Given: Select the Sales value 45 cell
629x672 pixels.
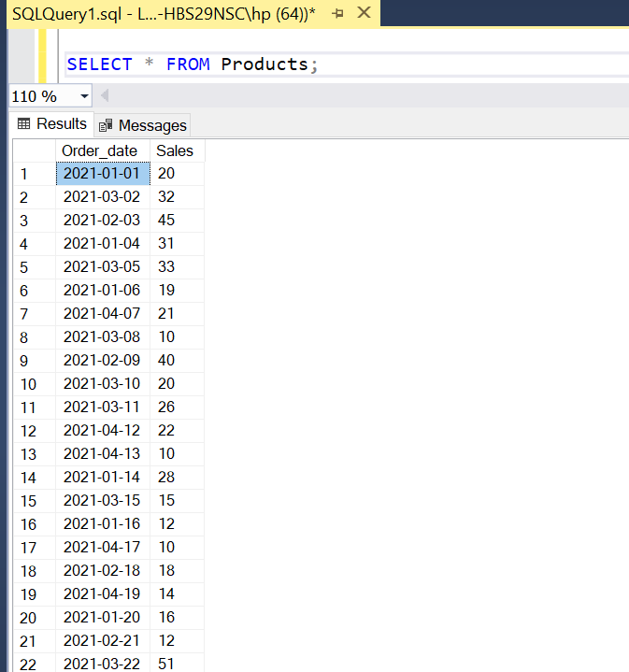Looking at the screenshot, I should pyautogui.click(x=177, y=221).
